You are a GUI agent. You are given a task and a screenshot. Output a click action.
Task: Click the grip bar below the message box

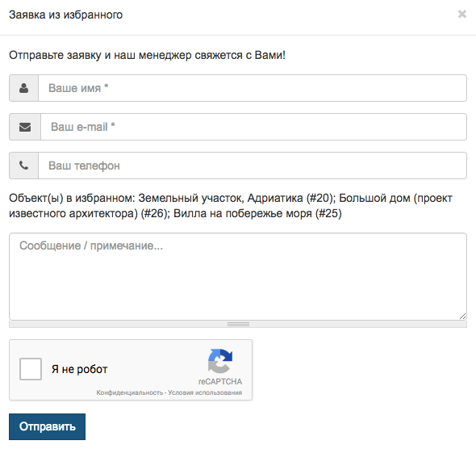(238, 324)
